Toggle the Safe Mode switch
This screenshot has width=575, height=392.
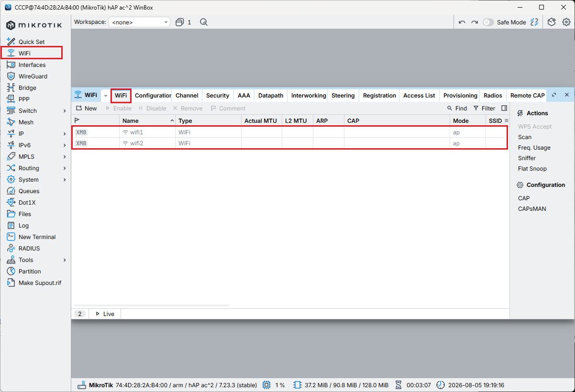[x=488, y=22]
